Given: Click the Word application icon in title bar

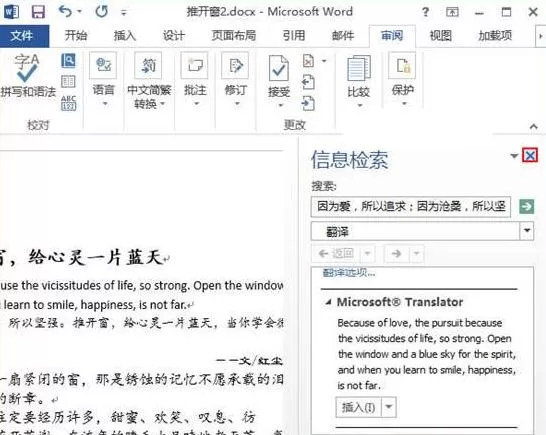Looking at the screenshot, I should (x=11, y=12).
